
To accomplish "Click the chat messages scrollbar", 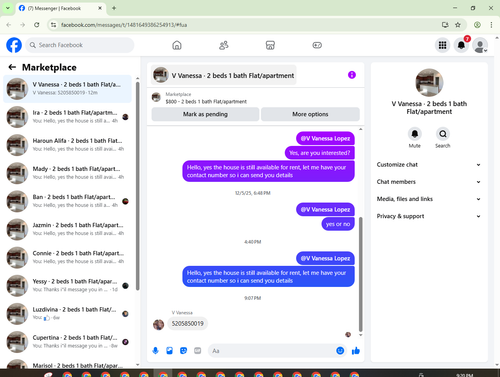I will point(360,274).
